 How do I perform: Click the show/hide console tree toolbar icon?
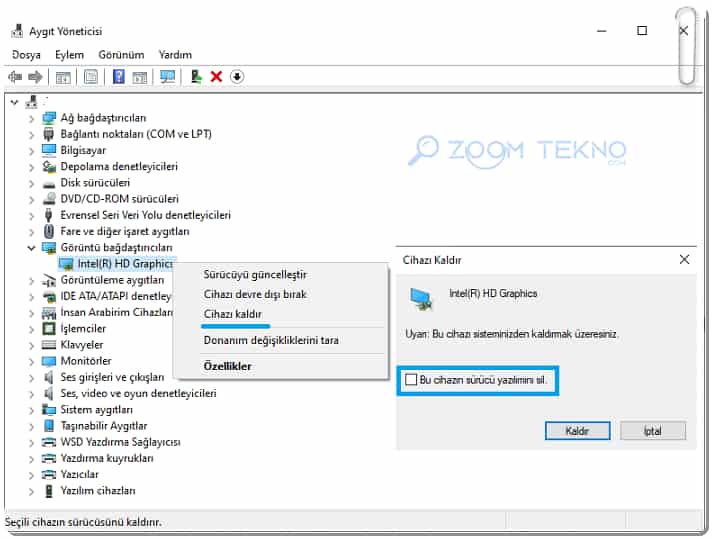click(x=63, y=77)
